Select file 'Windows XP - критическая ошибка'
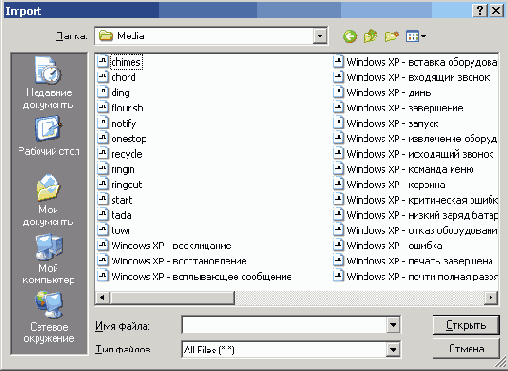This screenshot has width=508, height=371. click(x=415, y=200)
